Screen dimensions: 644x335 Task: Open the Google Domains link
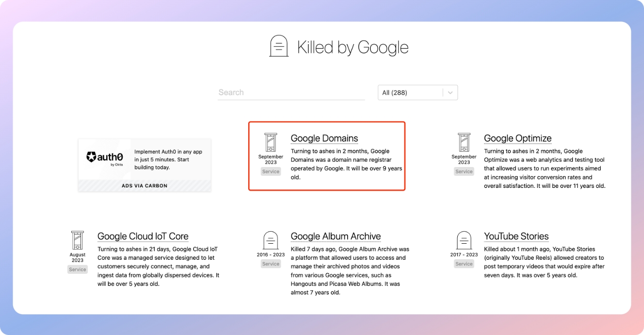pyautogui.click(x=324, y=138)
